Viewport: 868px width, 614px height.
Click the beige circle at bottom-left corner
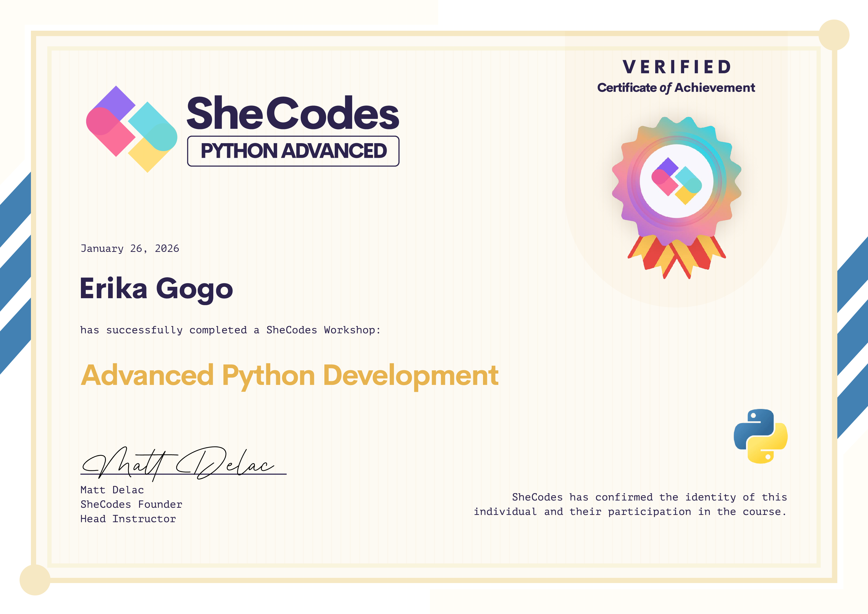tap(35, 580)
